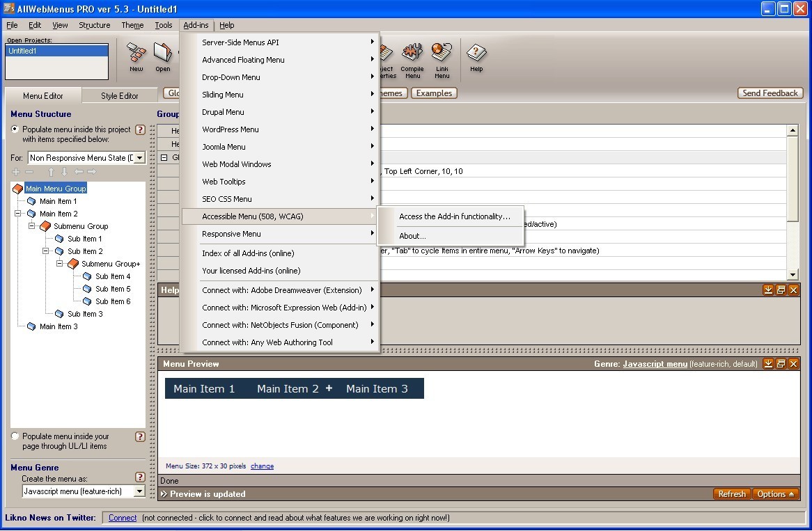Click the move item down arrow
The image size is (812, 531).
(63, 172)
